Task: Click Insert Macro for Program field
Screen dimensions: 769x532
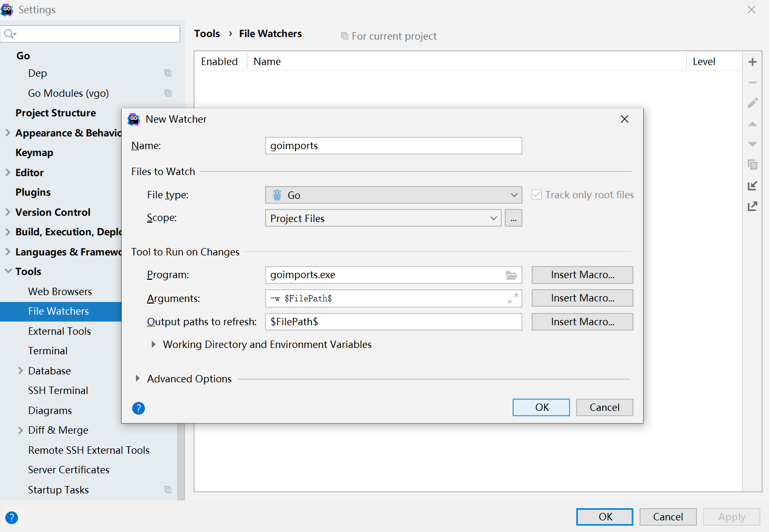Action: pyautogui.click(x=582, y=275)
